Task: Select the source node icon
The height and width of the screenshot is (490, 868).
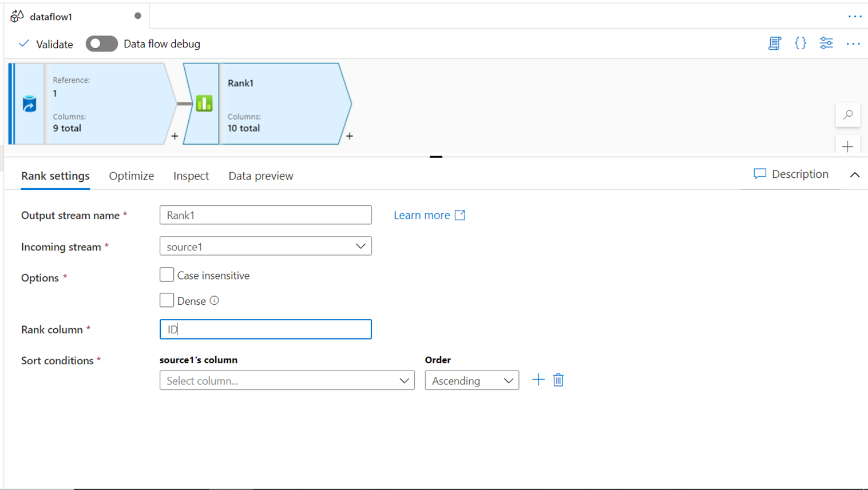Action: click(x=29, y=103)
